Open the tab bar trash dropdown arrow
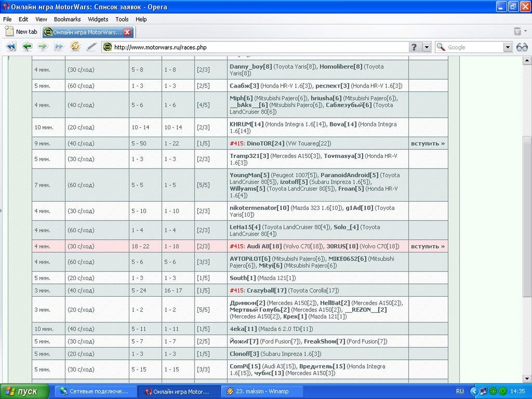Screen dimensions: 532x399 point(526,31)
